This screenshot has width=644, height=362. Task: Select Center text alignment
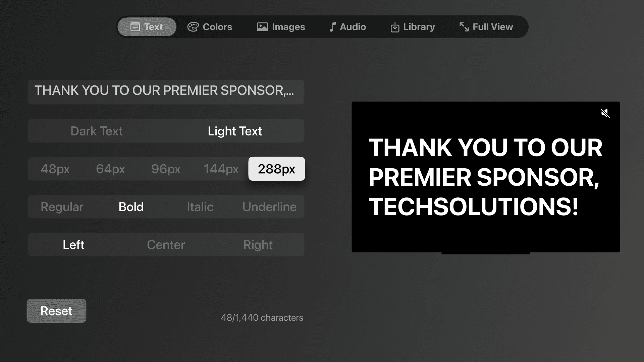point(166,244)
